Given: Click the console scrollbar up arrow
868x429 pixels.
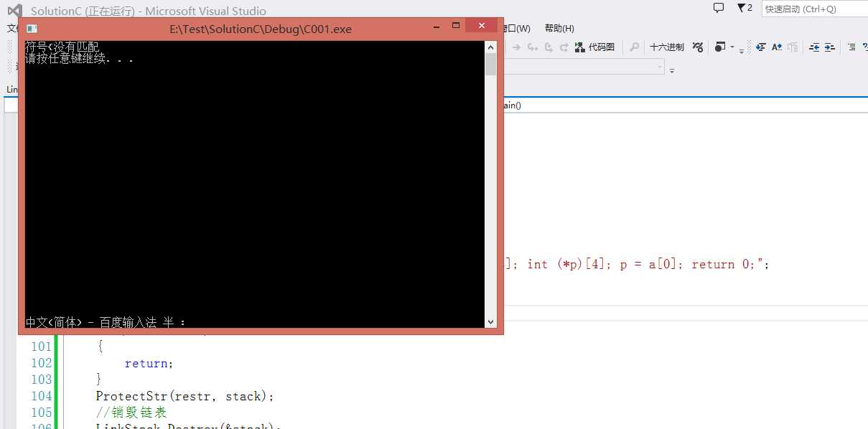Looking at the screenshot, I should coord(491,47).
